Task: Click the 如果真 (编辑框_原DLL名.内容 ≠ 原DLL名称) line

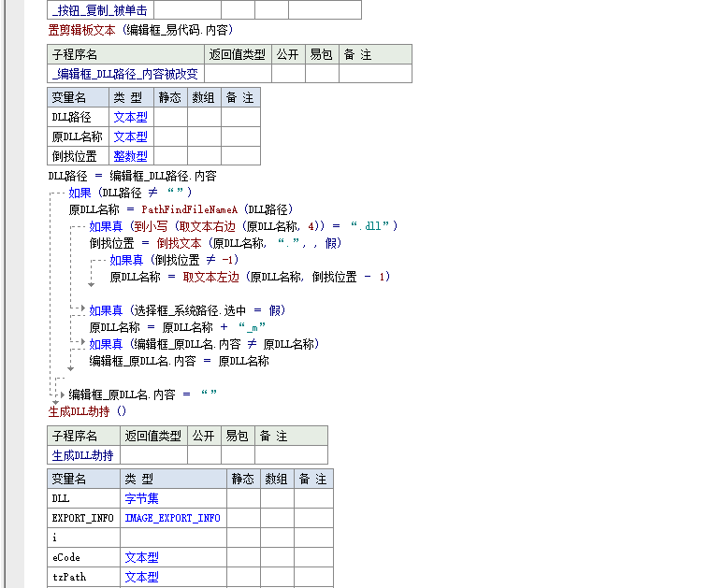Action: tap(204, 344)
